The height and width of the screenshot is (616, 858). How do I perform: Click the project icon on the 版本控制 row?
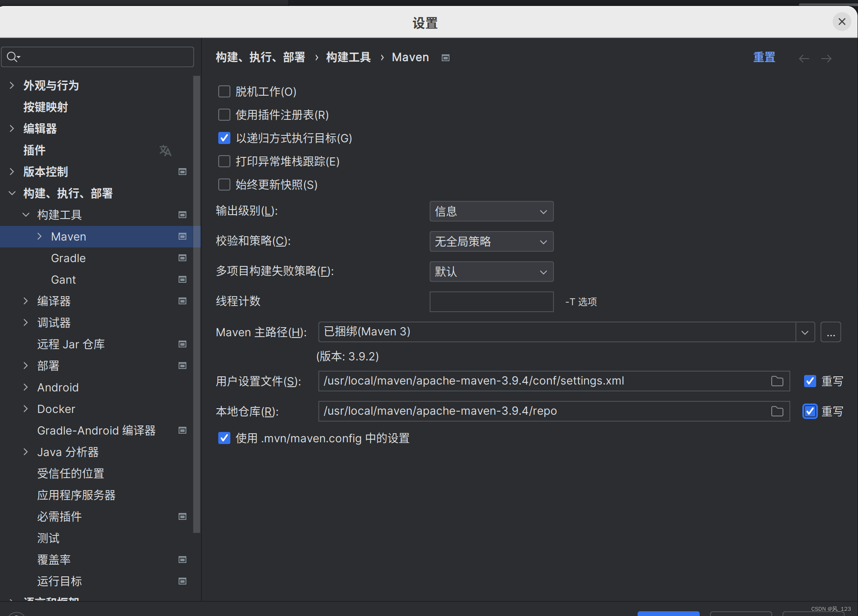(x=182, y=172)
